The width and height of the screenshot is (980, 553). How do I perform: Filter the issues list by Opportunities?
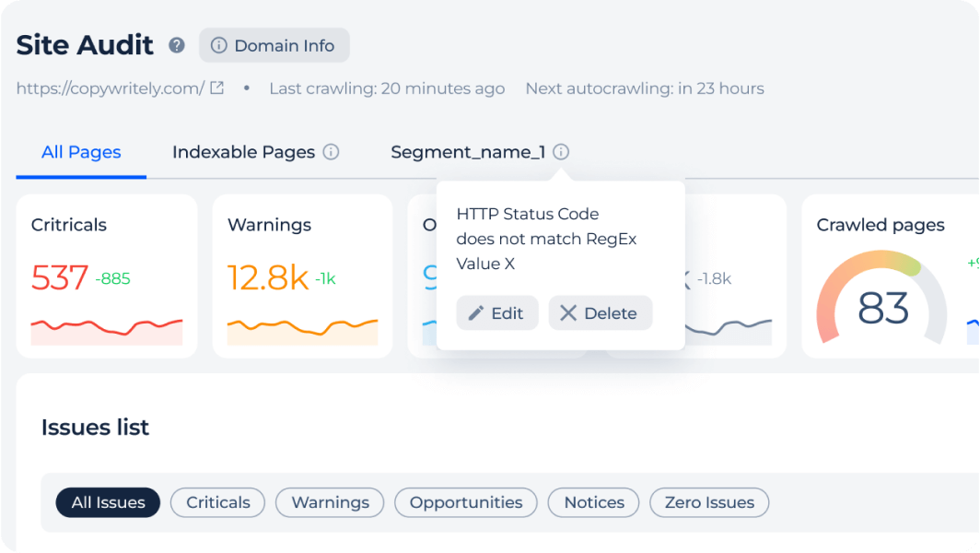[466, 502]
